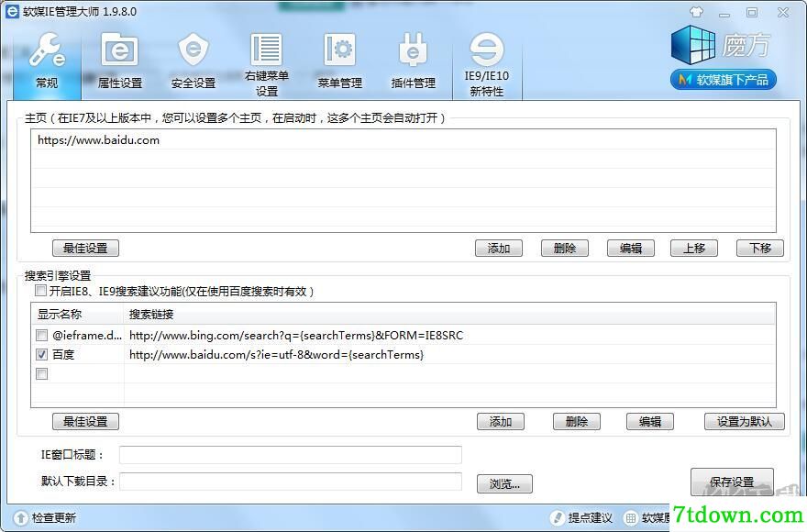
Task: Toggle the empty third row checkbox
Action: (x=41, y=374)
